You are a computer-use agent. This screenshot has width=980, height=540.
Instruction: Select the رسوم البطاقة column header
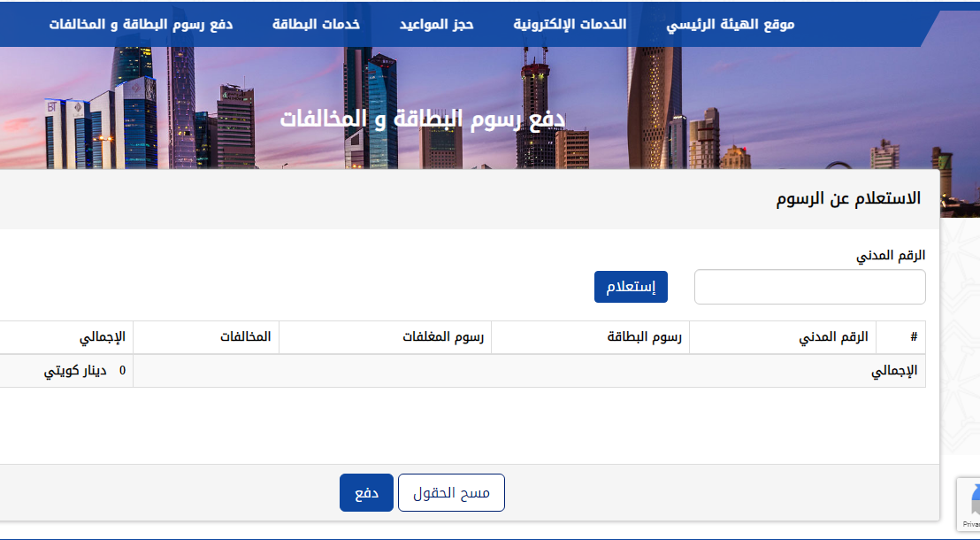[645, 337]
